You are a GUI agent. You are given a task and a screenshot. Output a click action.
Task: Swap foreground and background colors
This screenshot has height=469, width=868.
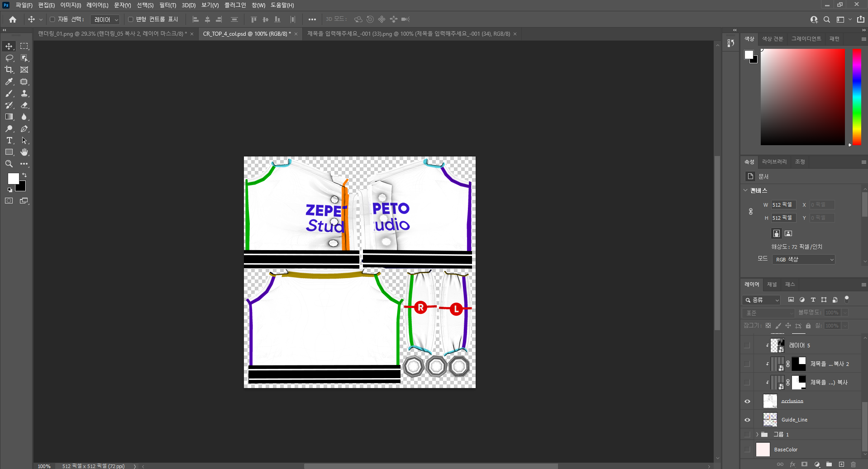(x=24, y=175)
